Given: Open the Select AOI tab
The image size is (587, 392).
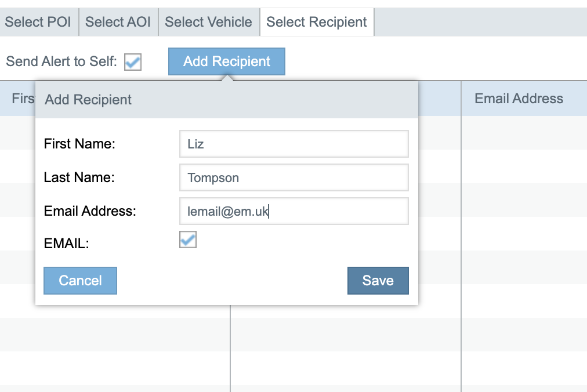Looking at the screenshot, I should [118, 22].
